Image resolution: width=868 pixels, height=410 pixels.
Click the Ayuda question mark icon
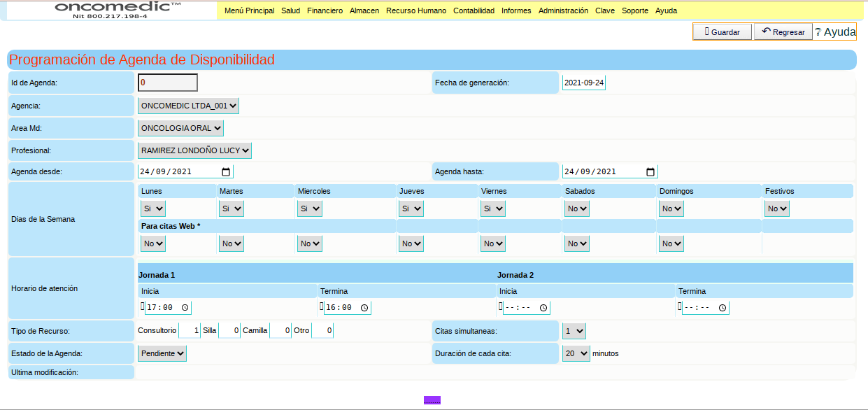[818, 32]
